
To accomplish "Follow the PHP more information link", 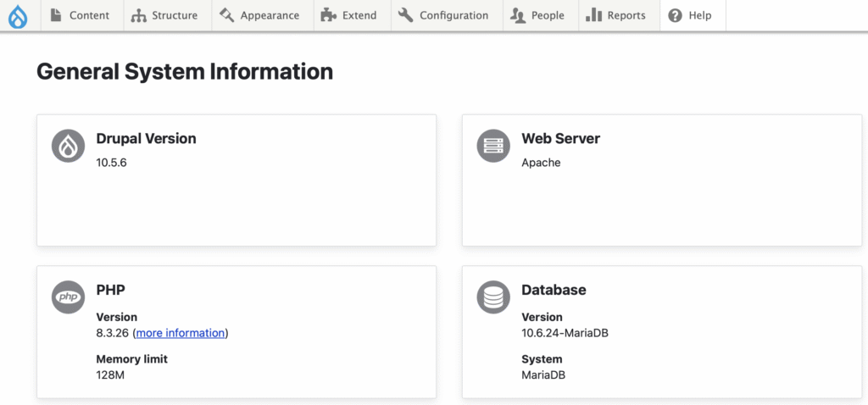I will point(181,333).
